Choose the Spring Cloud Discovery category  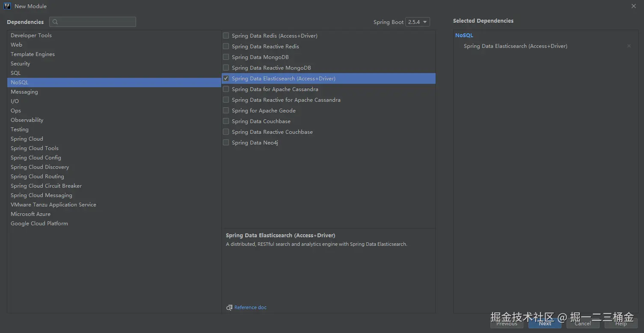point(114,167)
